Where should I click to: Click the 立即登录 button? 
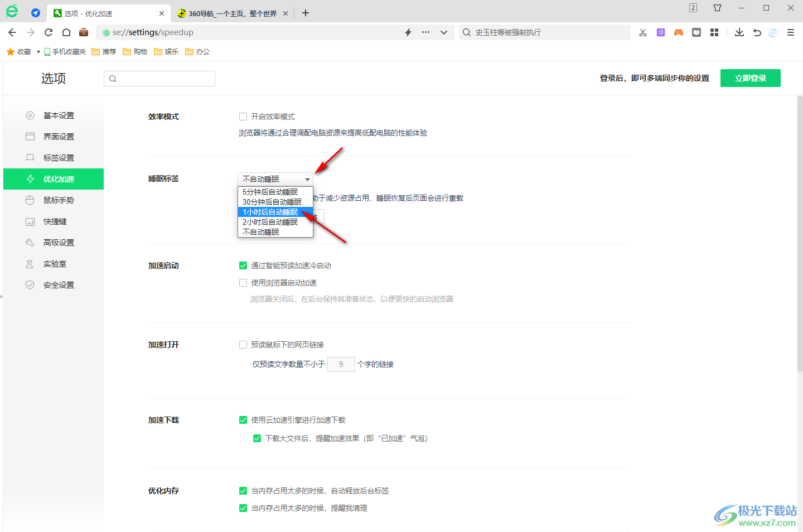click(751, 78)
